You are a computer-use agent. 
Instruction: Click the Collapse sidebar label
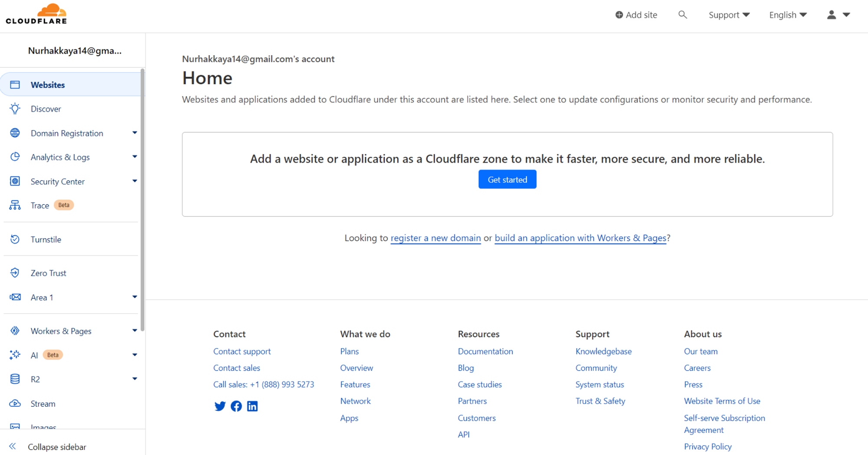tap(57, 446)
